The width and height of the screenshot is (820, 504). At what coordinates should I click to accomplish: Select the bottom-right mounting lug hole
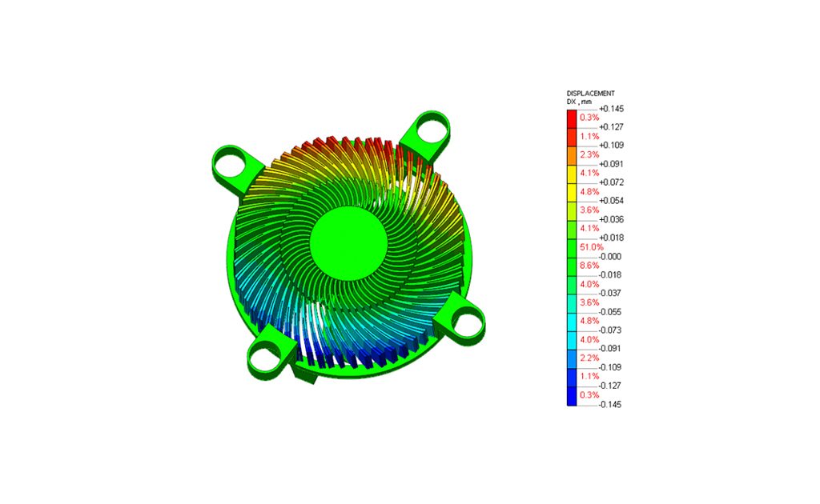tap(466, 322)
